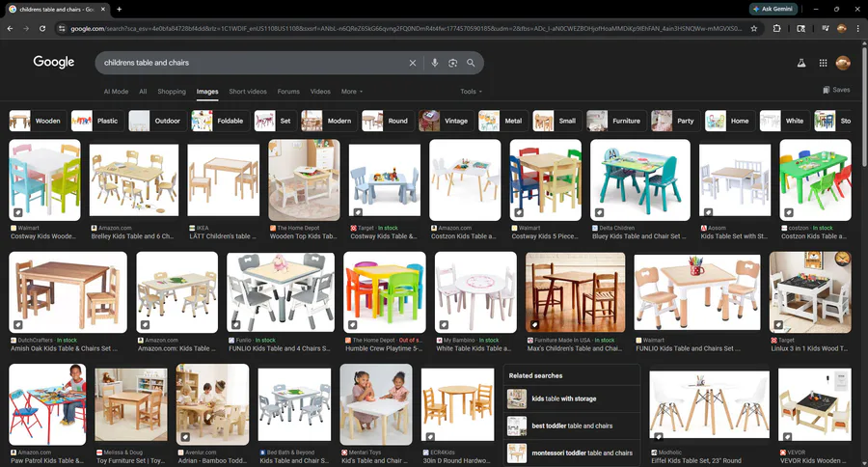Open Walmart Costway Kids Wooden table thumbnail
868x467 pixels.
point(44,180)
